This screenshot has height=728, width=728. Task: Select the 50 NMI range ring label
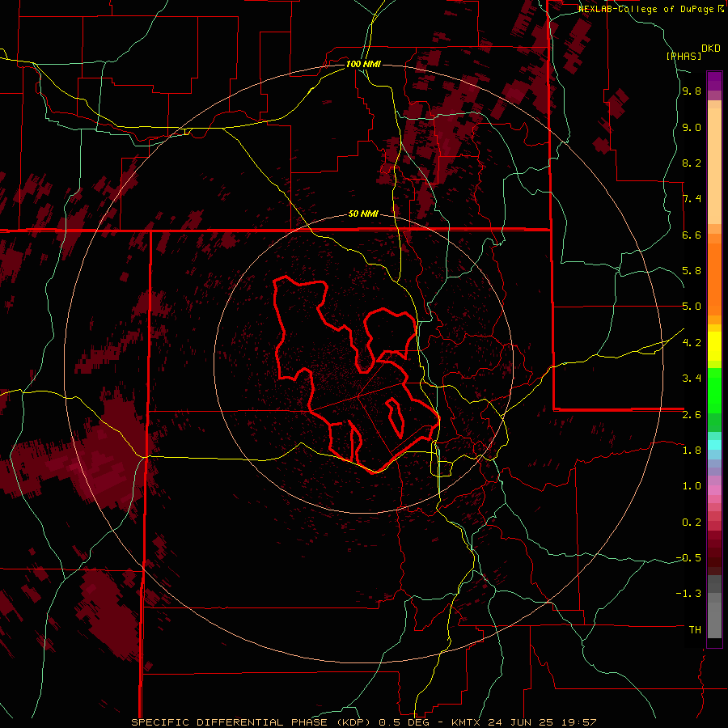(363, 214)
